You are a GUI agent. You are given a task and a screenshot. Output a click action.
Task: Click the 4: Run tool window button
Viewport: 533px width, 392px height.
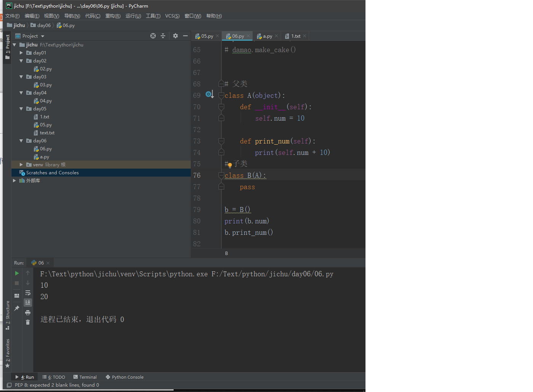(25, 377)
